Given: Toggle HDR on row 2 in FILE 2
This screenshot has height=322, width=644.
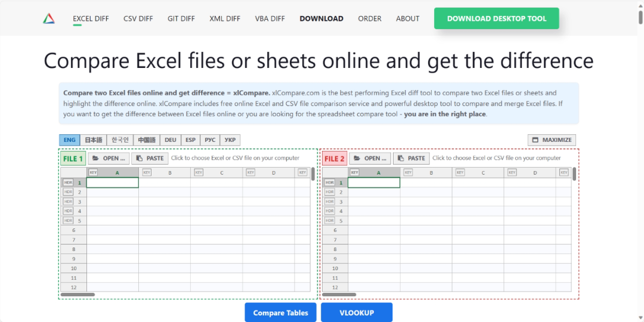Looking at the screenshot, I should pos(329,192).
